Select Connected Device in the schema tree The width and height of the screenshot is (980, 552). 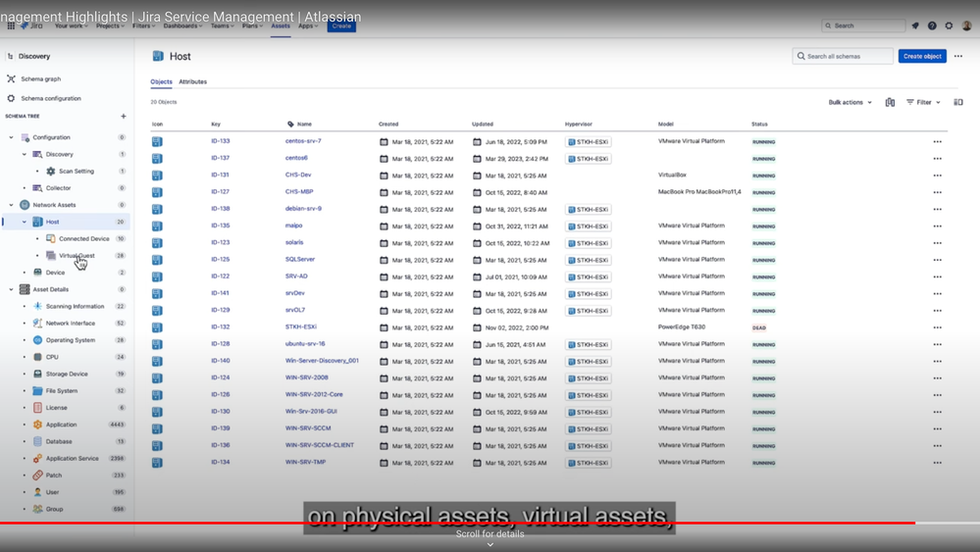pyautogui.click(x=83, y=239)
